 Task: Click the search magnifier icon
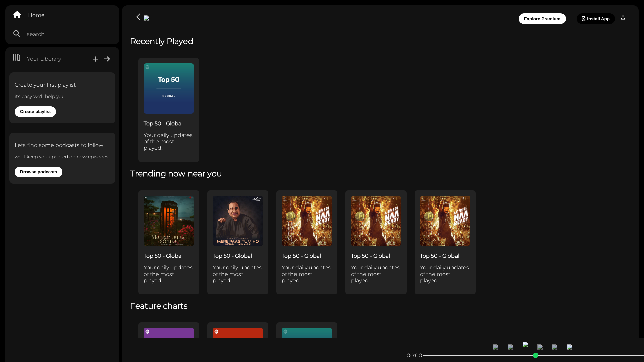pyautogui.click(x=17, y=34)
